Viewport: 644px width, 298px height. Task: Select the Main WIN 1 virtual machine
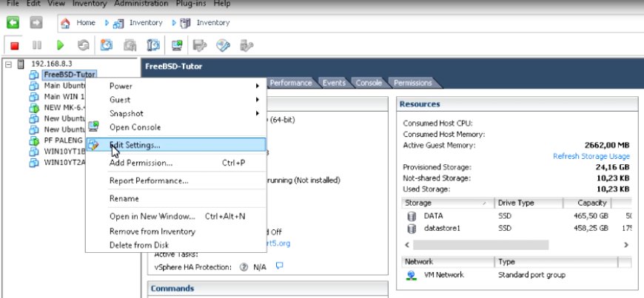(64, 97)
